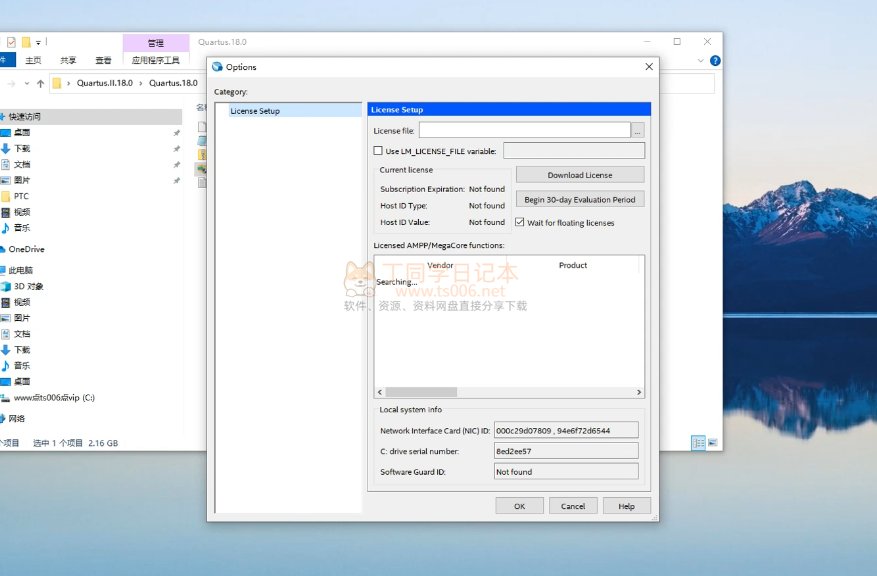
Task: Open the 查看 ribbon tab
Action: click(x=103, y=61)
